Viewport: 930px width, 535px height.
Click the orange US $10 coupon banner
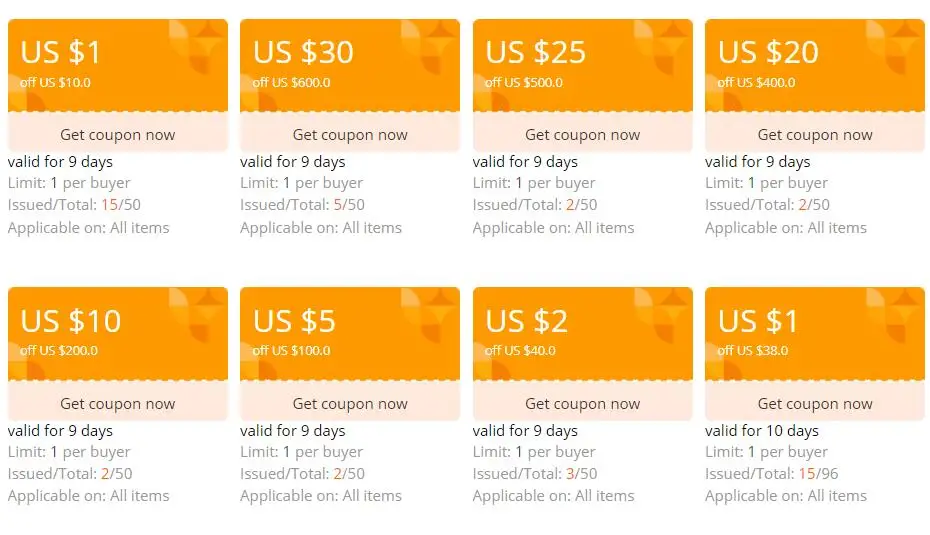(x=117, y=334)
